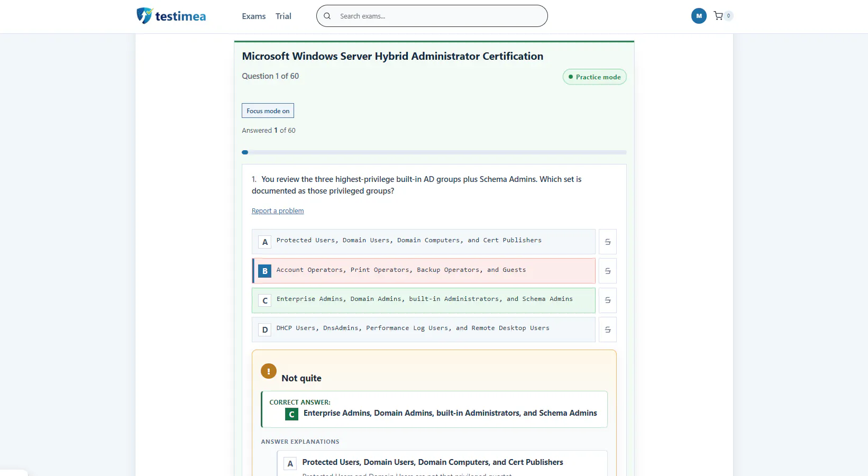The height and width of the screenshot is (476, 868).
Task: Click the Not quite heading
Action: (301, 378)
